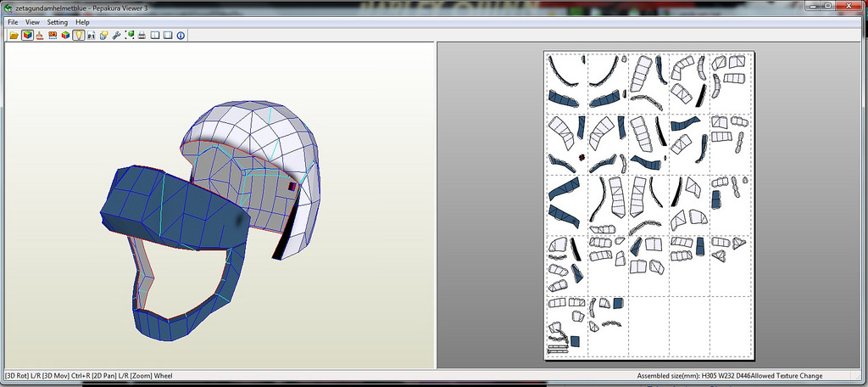This screenshot has width=868, height=387.
Task: Click the blue information icon
Action: (x=181, y=36)
